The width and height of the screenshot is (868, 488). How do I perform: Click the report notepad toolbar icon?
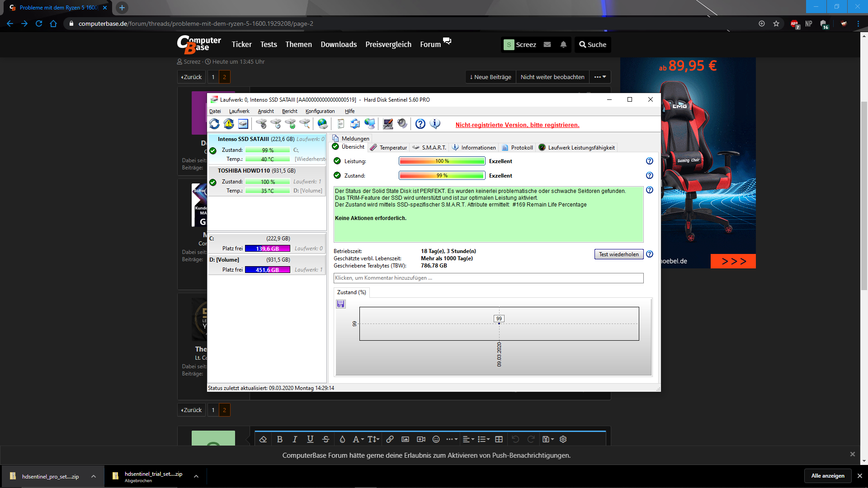pos(340,124)
